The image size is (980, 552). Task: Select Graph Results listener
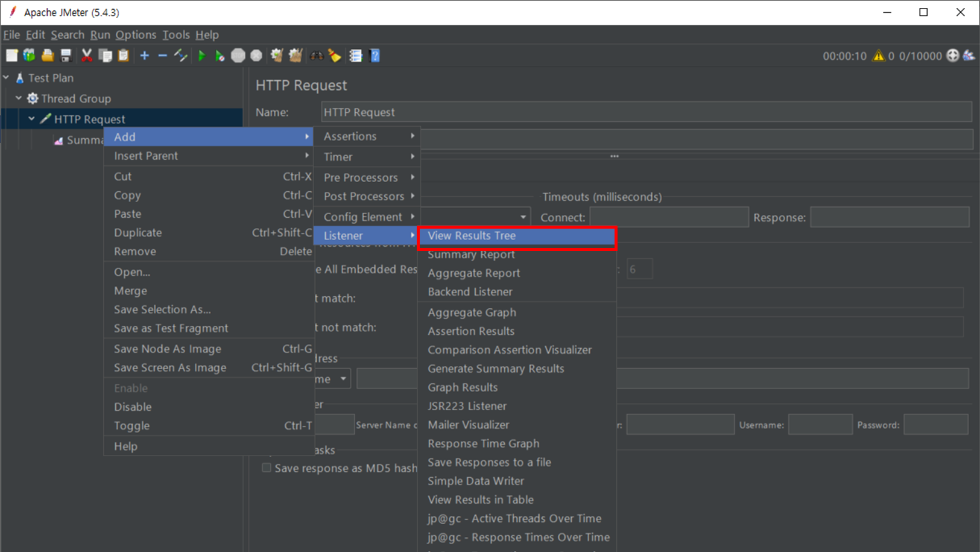tap(517, 387)
